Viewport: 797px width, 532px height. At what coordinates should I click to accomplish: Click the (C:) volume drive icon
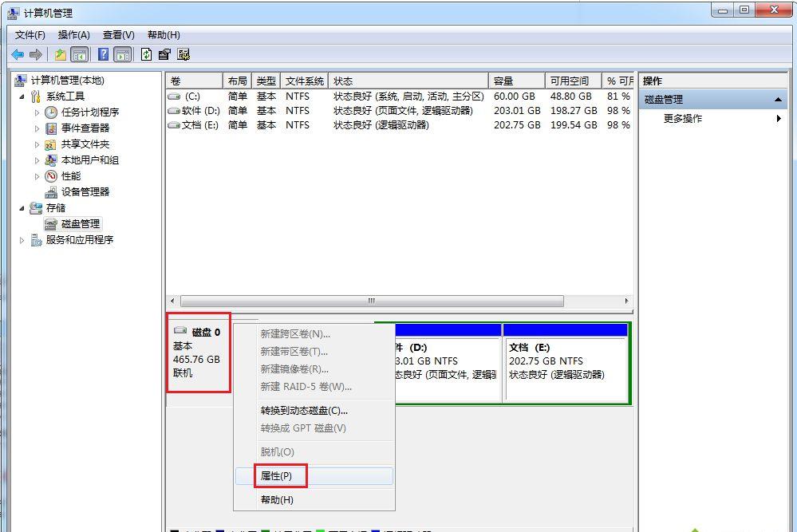[175, 96]
